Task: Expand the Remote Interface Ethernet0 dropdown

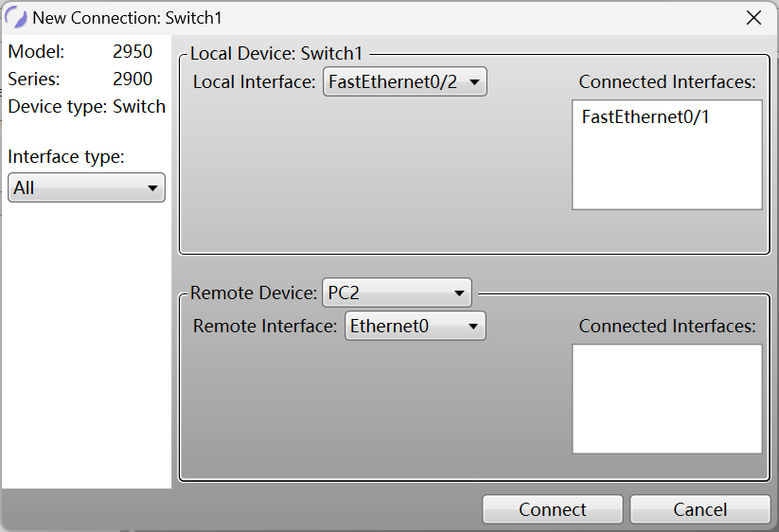Action: coord(416,326)
